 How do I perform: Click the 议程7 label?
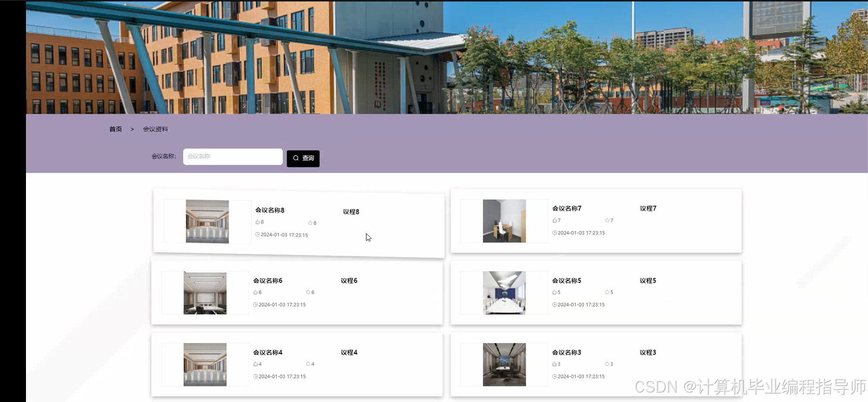point(648,208)
